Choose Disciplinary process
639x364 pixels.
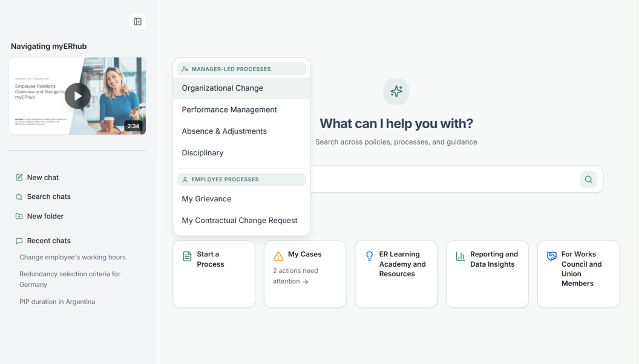241,153
